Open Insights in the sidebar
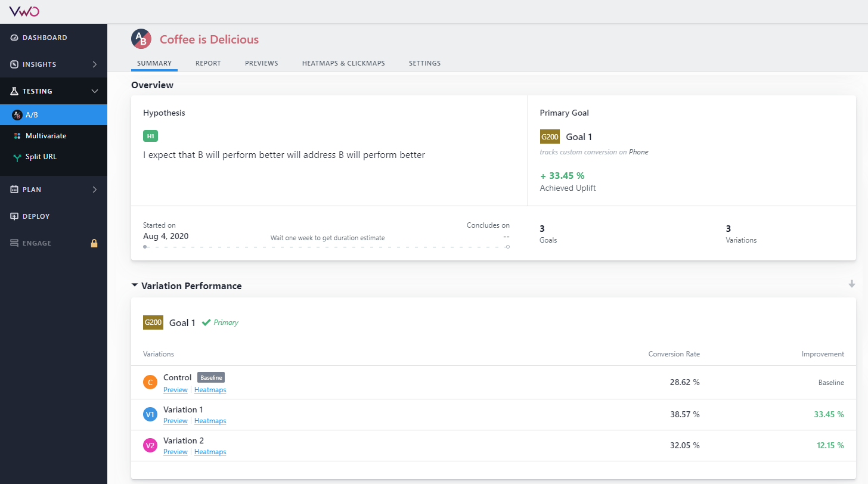Viewport: 868px width, 484px height. pyautogui.click(x=54, y=64)
